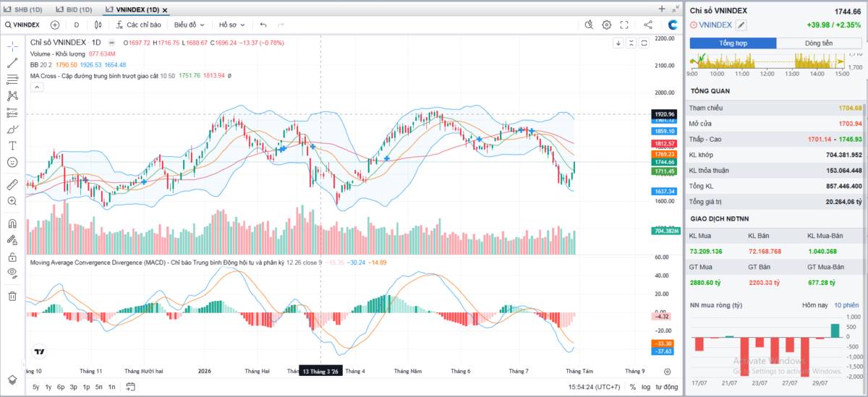Click the pencil edit icon beside VNINDEX
Image resolution: width=868 pixels, height=397 pixels.
pos(741,25)
